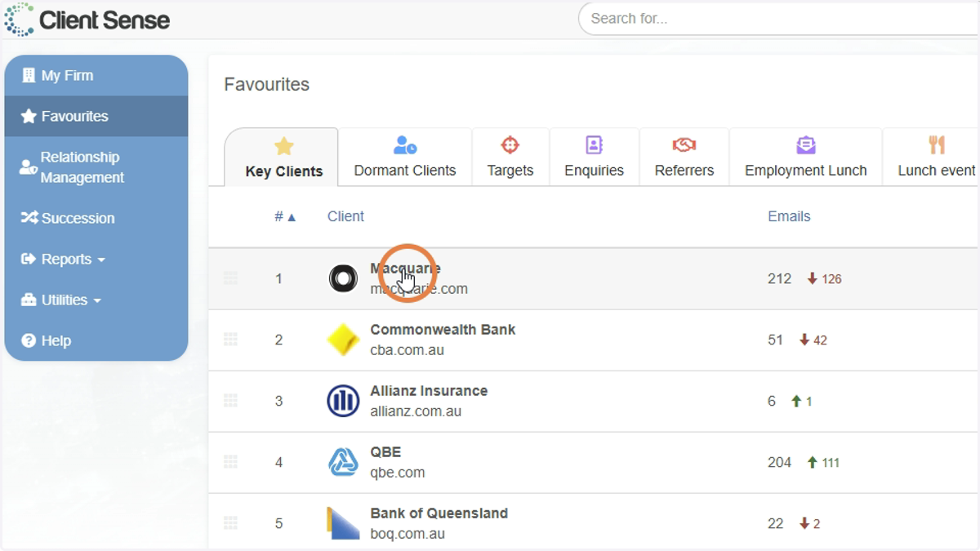Click the QBE logo

tap(343, 462)
